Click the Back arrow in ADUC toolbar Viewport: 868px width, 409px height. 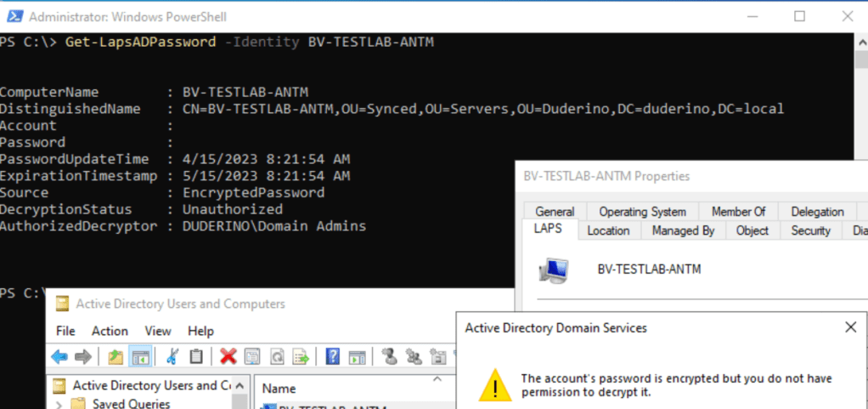coord(59,357)
